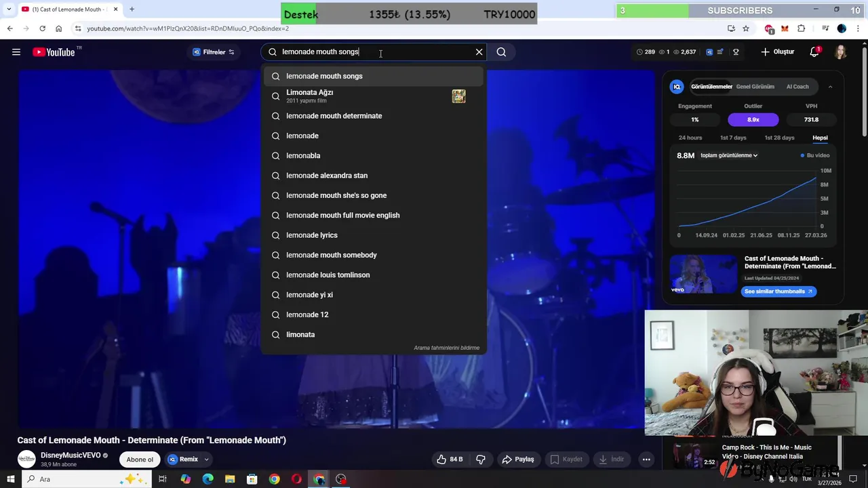Viewport: 868px width, 488px height.
Task: Open Camp Rock This Is Me video
Action: (766, 451)
